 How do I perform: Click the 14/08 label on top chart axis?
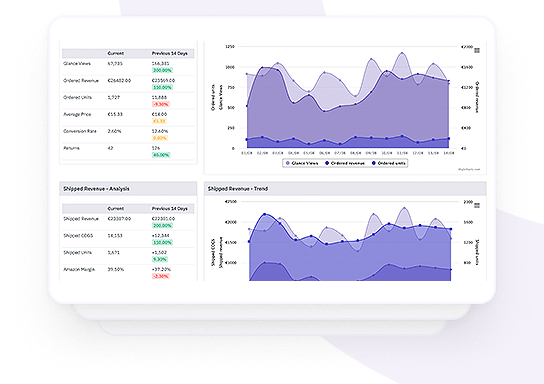449,153
